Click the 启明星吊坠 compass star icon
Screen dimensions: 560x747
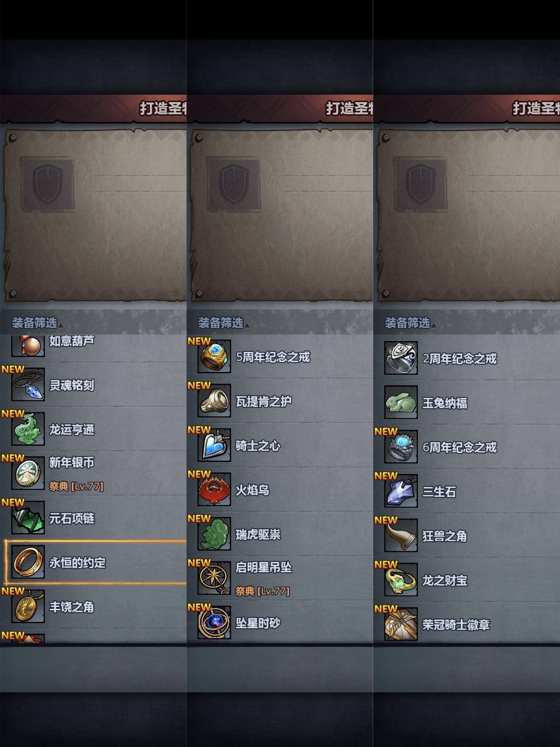point(214,578)
